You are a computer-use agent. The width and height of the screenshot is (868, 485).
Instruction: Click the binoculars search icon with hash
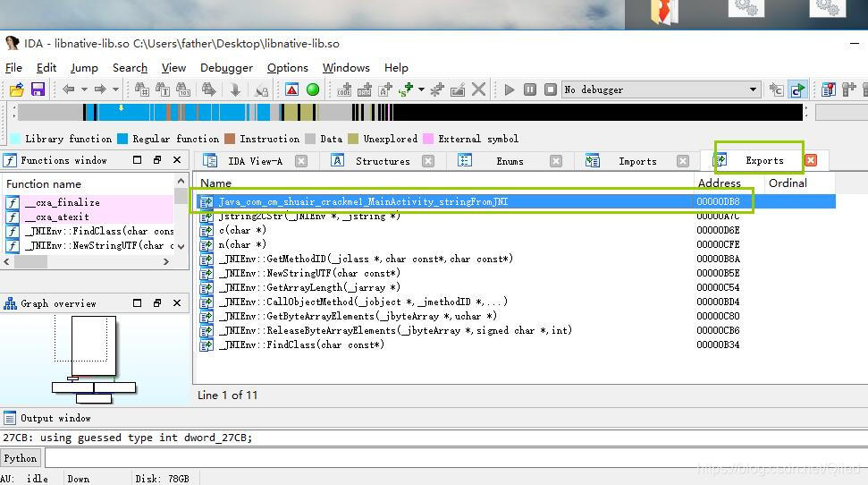click(142, 89)
